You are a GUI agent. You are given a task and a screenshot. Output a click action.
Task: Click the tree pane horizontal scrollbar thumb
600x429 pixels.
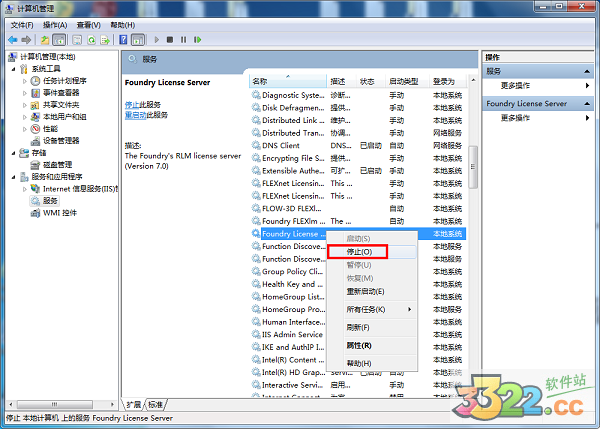coord(55,404)
